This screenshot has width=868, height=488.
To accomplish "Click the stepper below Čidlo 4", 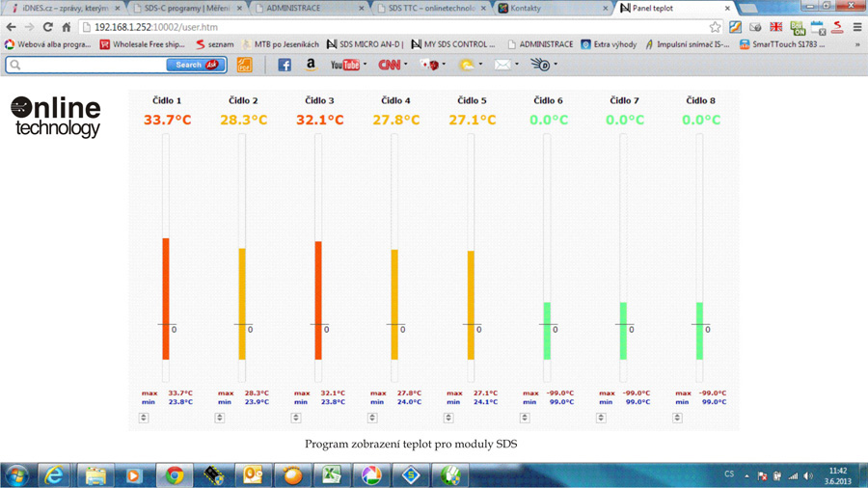I will tap(372, 418).
